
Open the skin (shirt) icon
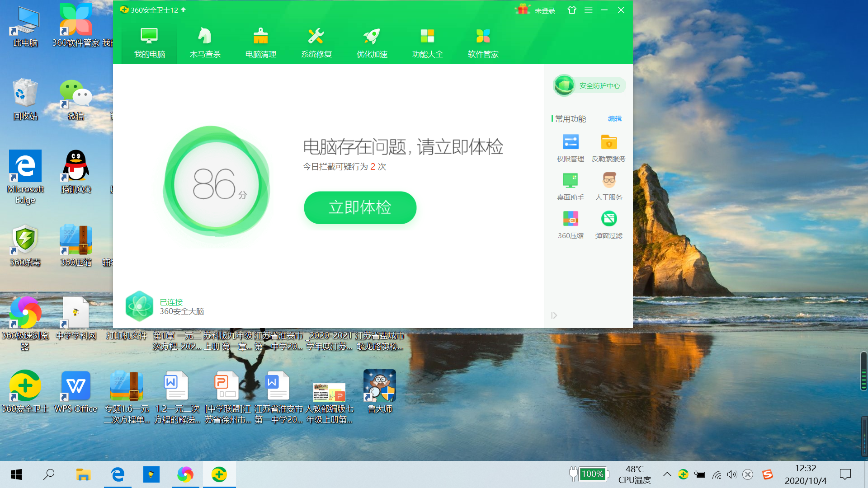[x=572, y=10]
